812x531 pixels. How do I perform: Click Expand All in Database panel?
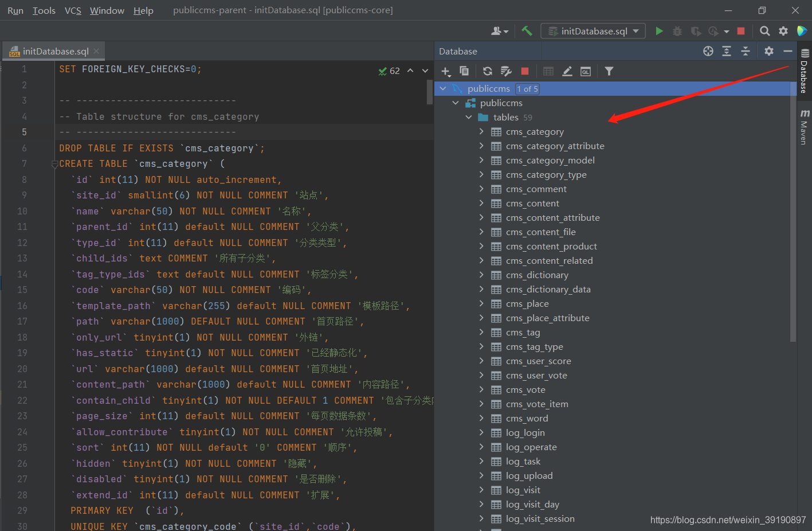(727, 51)
